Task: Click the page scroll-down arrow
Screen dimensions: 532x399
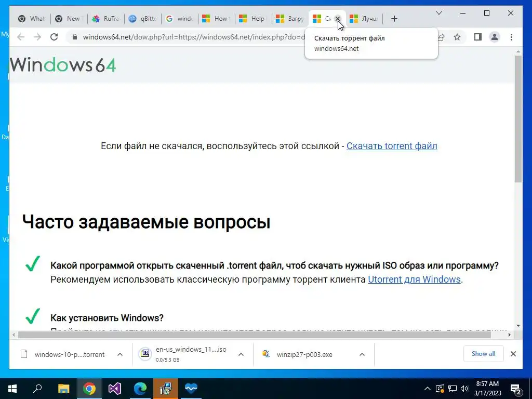Action: click(x=518, y=326)
